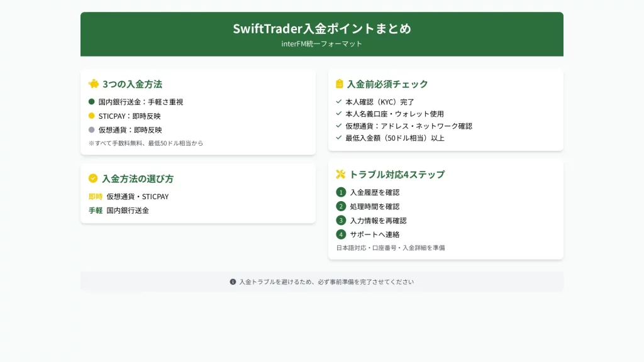Click the step 1 number badge
The image size is (644, 362).
coord(341,192)
